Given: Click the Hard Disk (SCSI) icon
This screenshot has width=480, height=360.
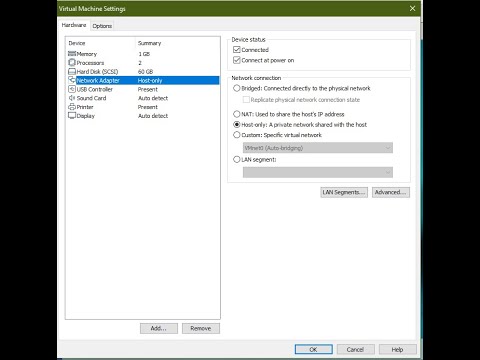Looking at the screenshot, I should click(72, 71).
